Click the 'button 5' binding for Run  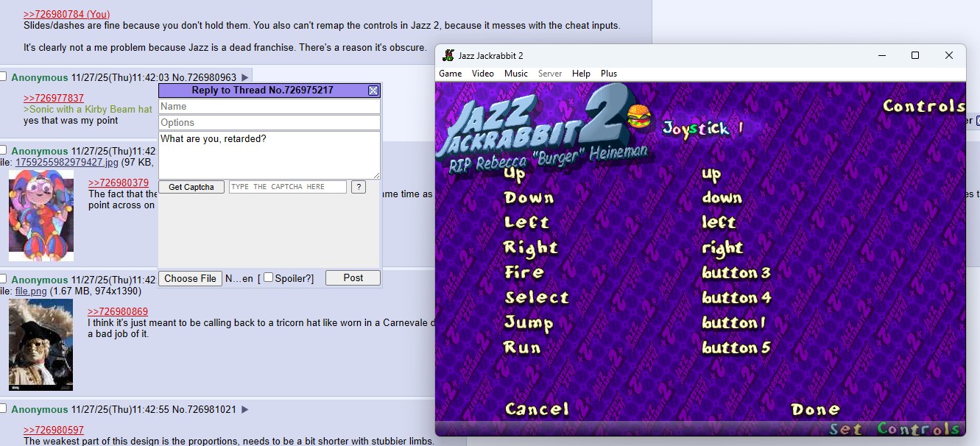click(x=736, y=347)
